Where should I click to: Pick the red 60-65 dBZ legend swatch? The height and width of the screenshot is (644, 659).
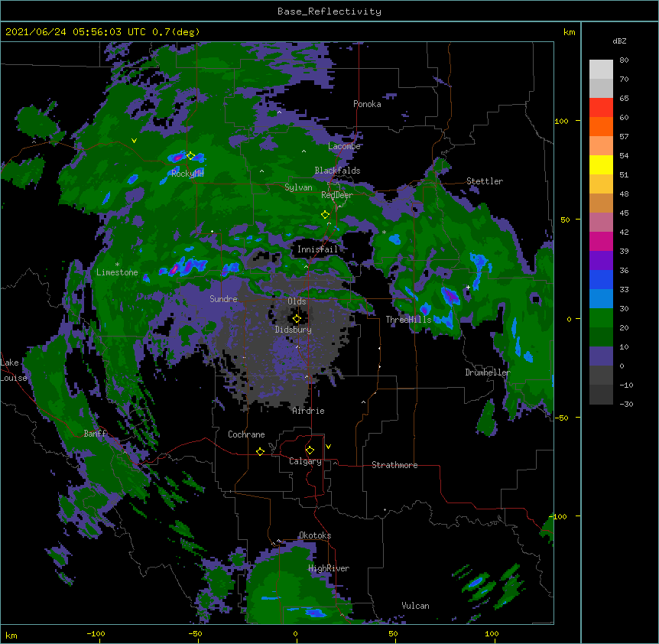pyautogui.click(x=601, y=108)
